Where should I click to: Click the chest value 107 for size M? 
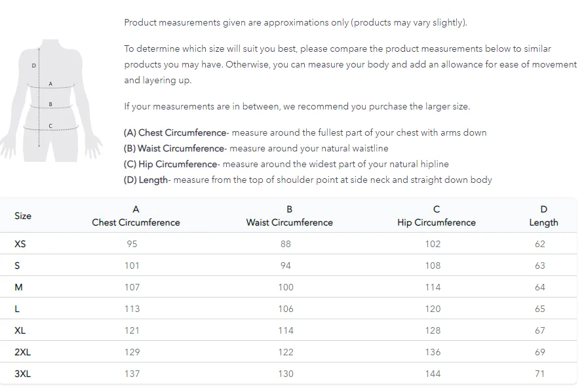pos(132,287)
